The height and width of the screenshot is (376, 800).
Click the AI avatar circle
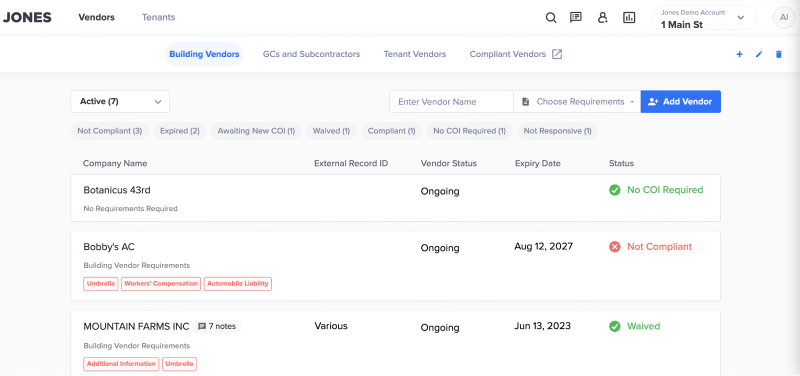pos(784,18)
